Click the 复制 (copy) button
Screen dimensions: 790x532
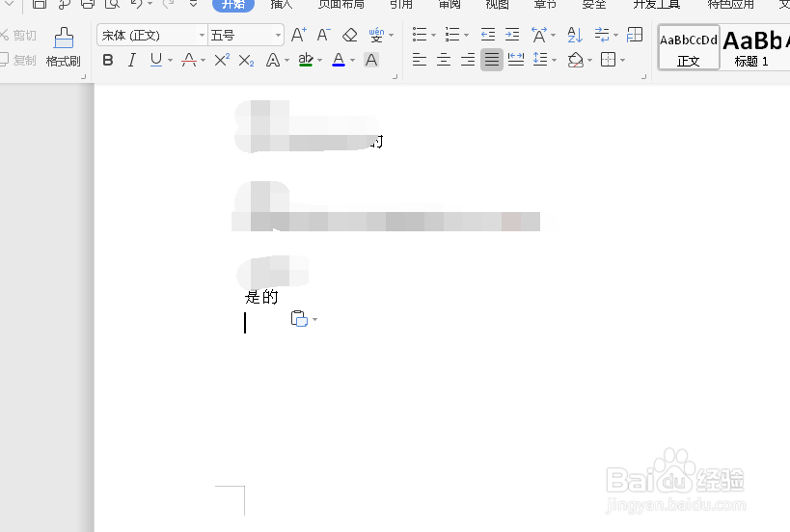[18, 61]
